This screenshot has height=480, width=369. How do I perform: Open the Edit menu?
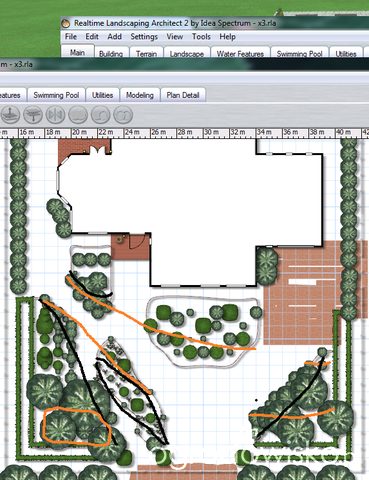point(92,37)
